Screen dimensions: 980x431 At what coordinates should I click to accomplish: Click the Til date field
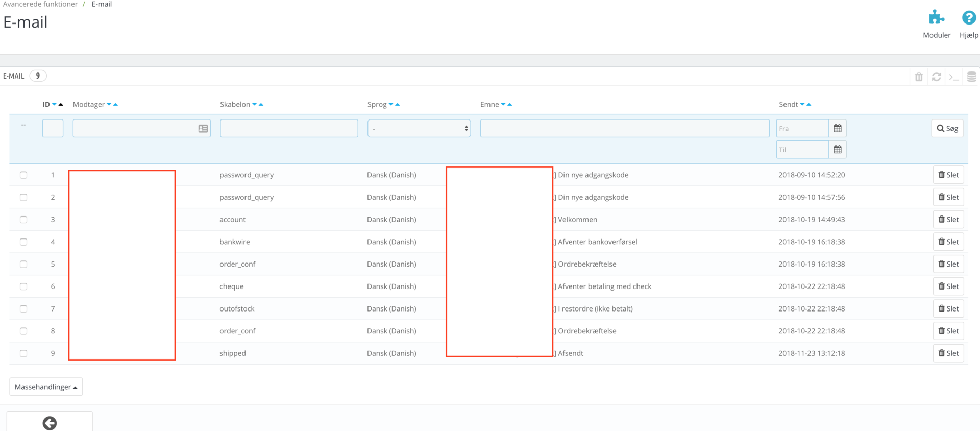802,150
